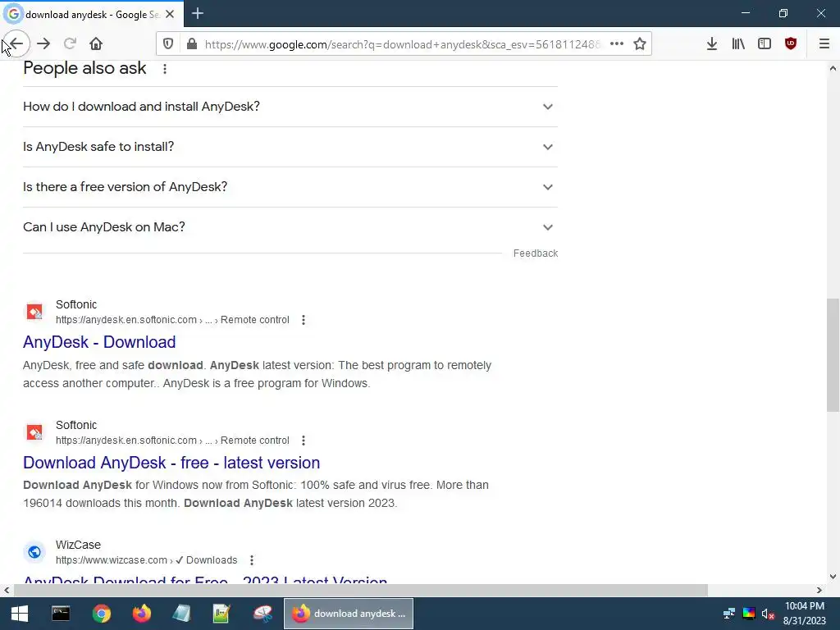Viewport: 840px width, 630px height.
Task: Click the softonic URL under AnyDesk - Download
Action: coord(172,320)
